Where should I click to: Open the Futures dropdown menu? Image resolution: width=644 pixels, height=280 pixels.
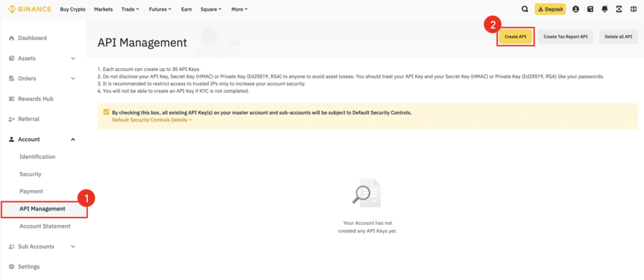160,9
